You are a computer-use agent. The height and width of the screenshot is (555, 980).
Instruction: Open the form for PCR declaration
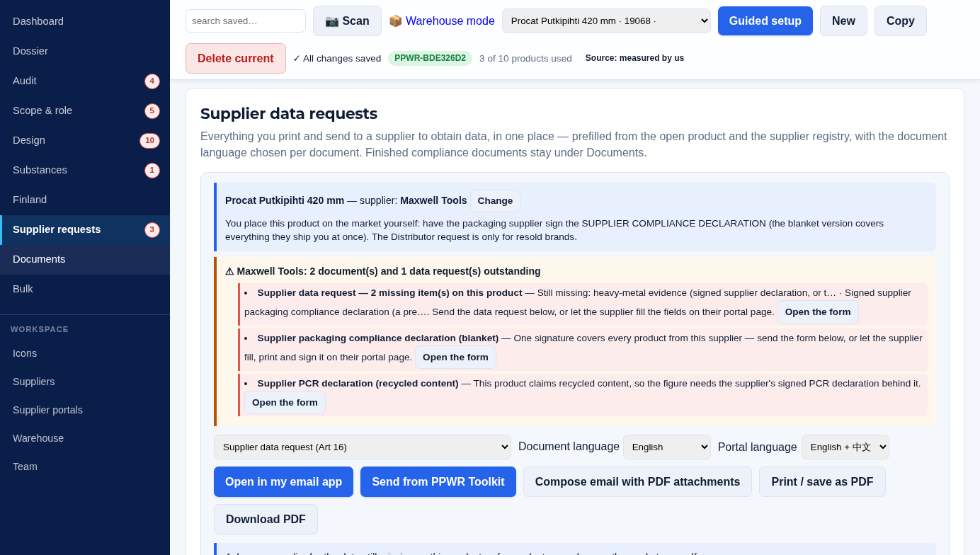pos(285,403)
